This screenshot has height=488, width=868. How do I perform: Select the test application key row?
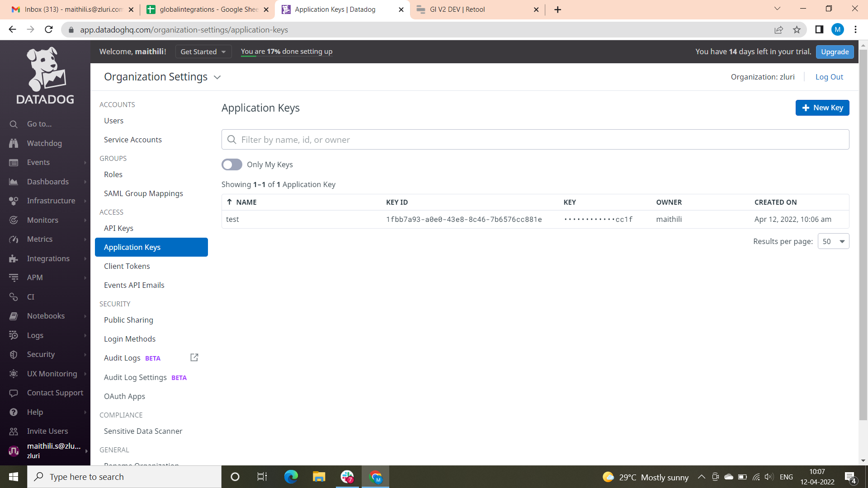[x=535, y=220]
